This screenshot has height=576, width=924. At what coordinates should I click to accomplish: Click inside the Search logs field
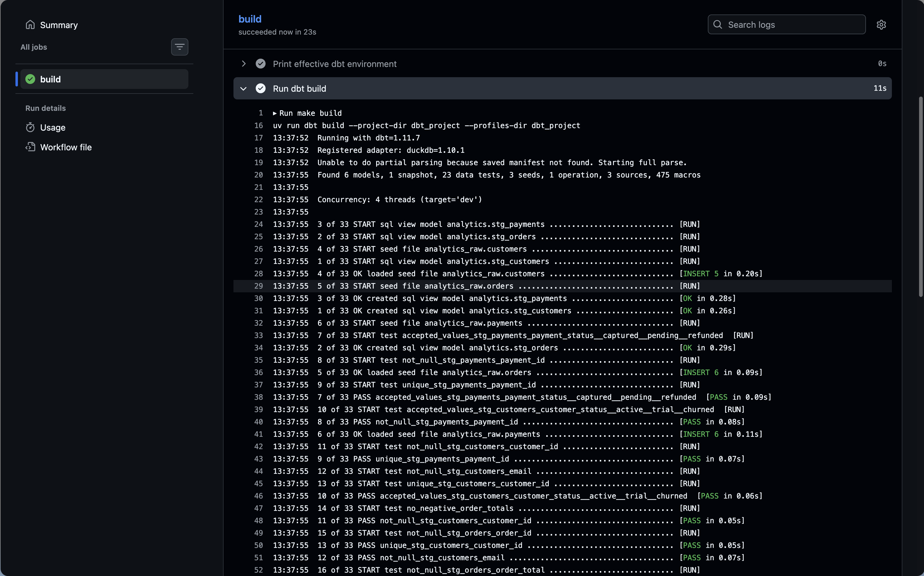tap(787, 24)
